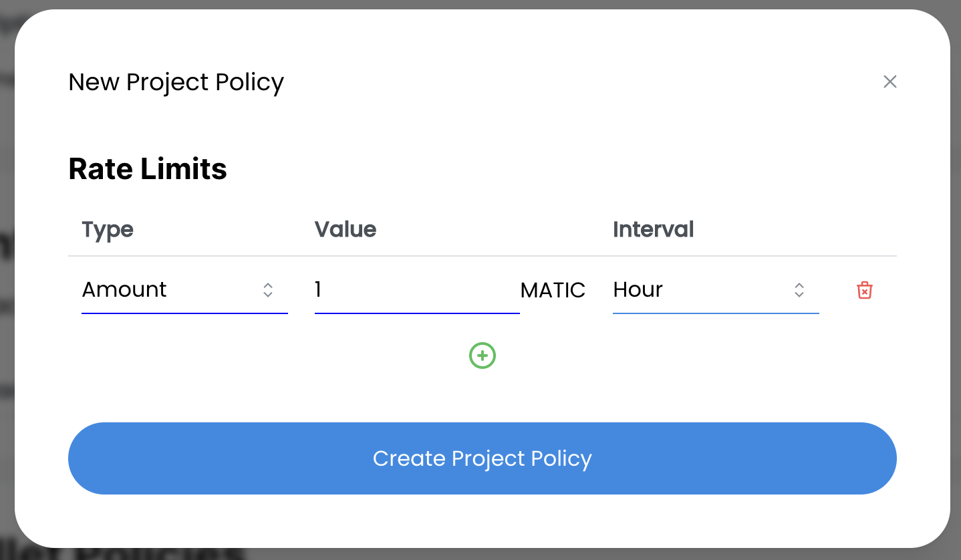Click the Type dropdown up-down arrows

268,290
